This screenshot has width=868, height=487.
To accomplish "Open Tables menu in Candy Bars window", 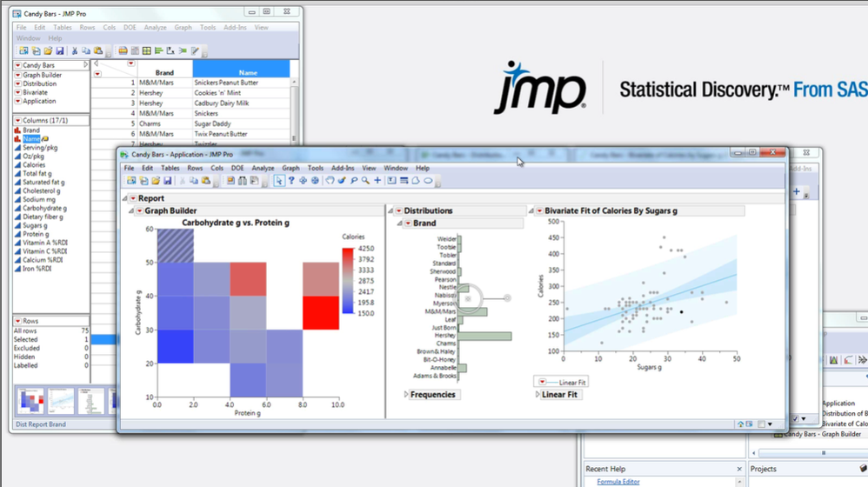I will (x=63, y=27).
